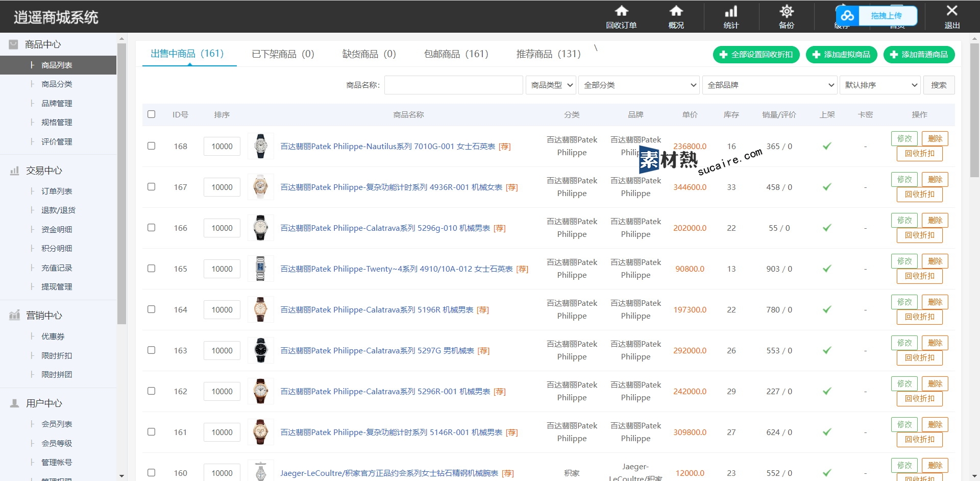980x481 pixels.
Task: Open the Twenty~4 4910/10A-012 product link
Action: [x=397, y=269]
